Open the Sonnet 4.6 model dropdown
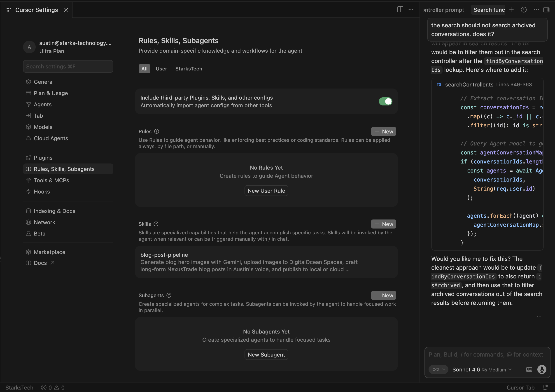555x392 pixels. pos(466,369)
